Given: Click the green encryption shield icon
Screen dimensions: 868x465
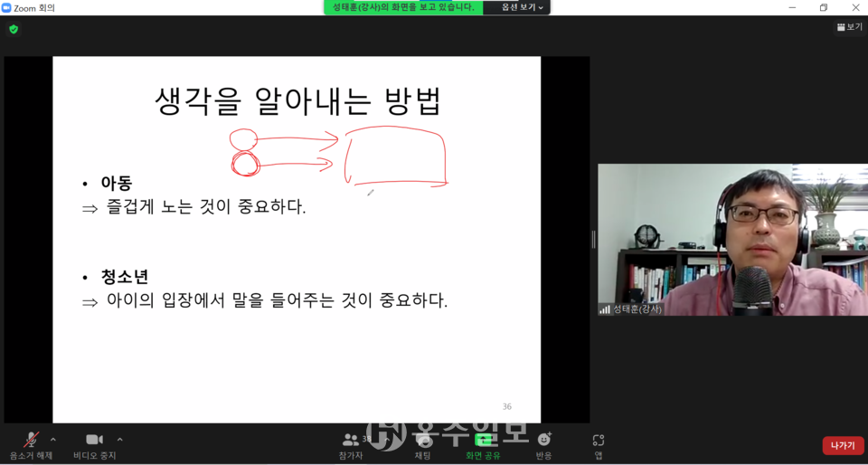Looking at the screenshot, I should pos(14,29).
